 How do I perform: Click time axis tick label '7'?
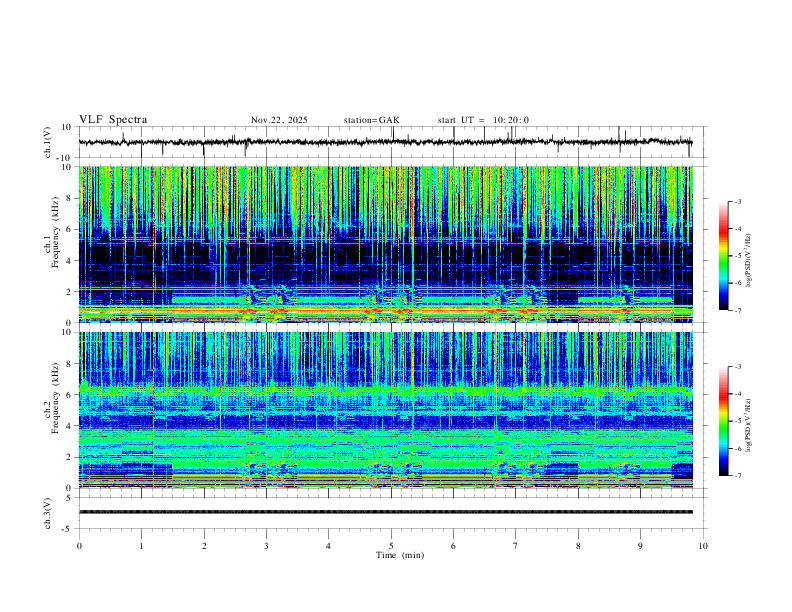(x=516, y=546)
